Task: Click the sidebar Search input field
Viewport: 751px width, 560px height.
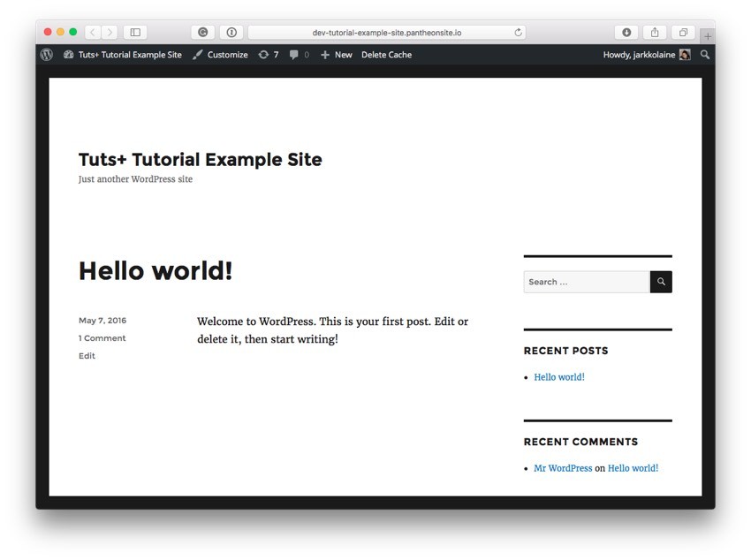Action: pyautogui.click(x=587, y=282)
